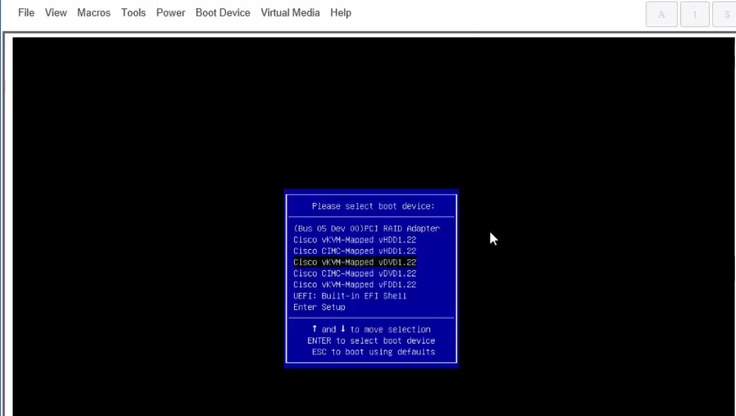
Task: Select 'Cisco vKVM-Mapped vHDD1.22' boot entry
Action: [355, 240]
